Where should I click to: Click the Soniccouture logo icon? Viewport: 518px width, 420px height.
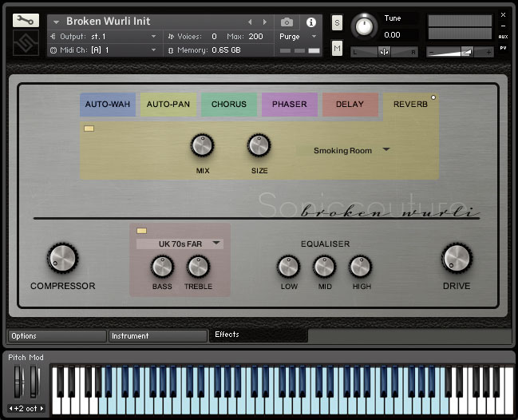click(x=26, y=43)
